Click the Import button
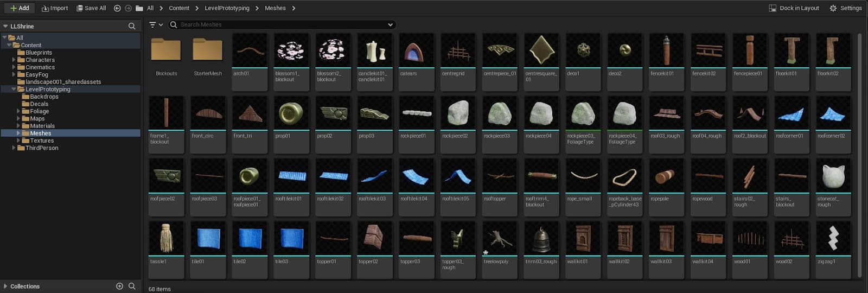The image size is (868, 293). click(55, 8)
